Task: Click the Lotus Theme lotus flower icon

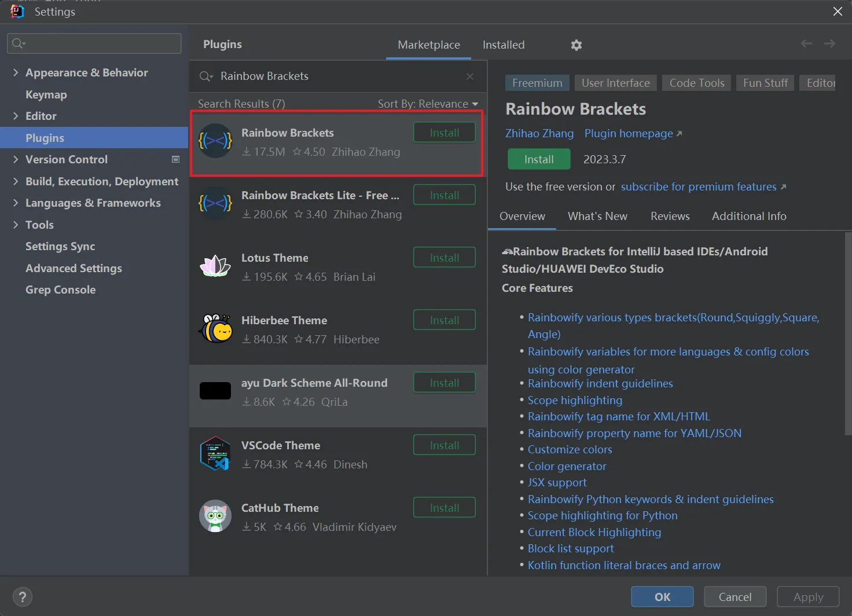Action: 215,266
